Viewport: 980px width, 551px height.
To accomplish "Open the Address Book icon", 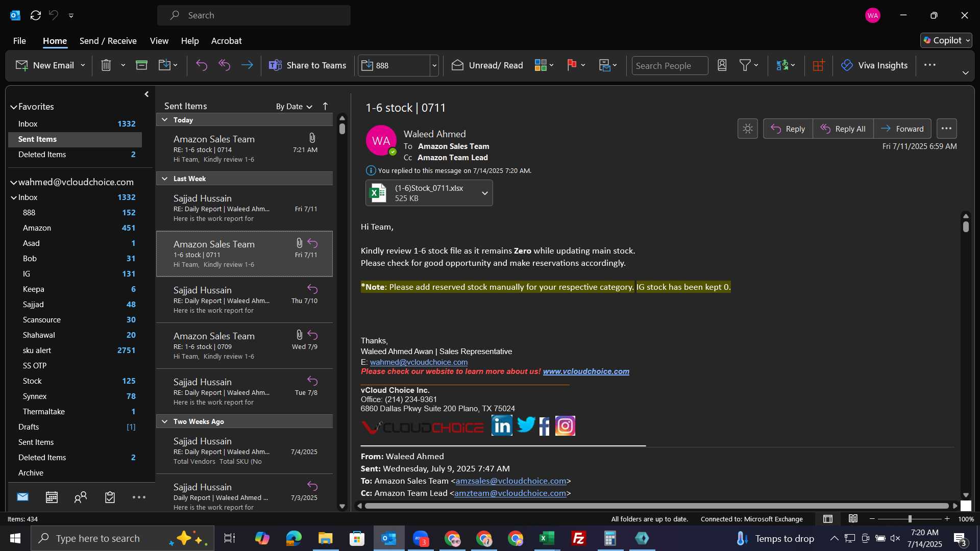I will click(722, 65).
